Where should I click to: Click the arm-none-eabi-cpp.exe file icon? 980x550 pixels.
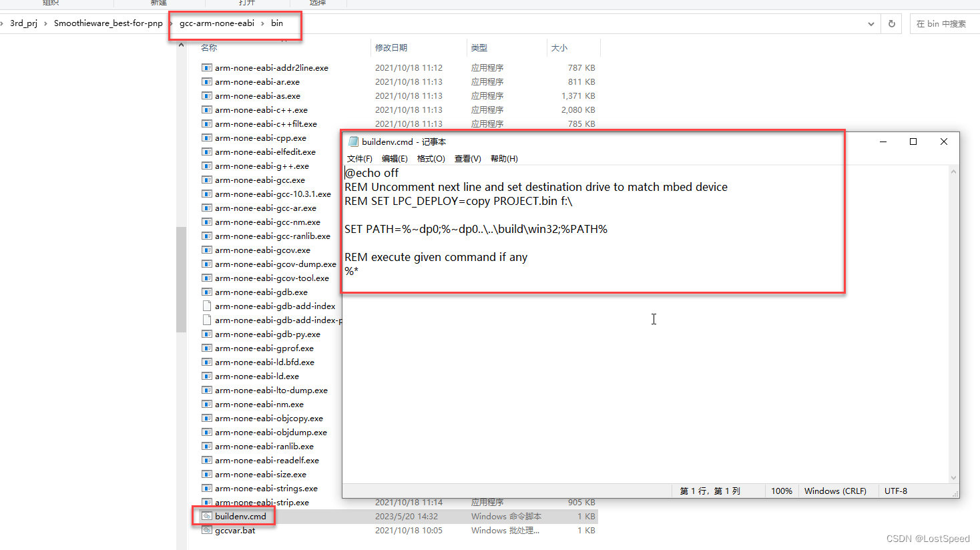click(207, 137)
